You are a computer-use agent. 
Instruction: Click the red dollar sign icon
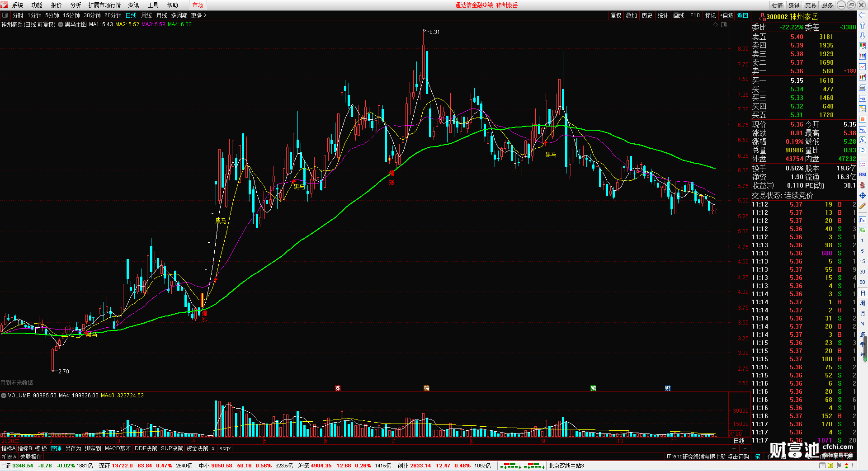click(862, 185)
